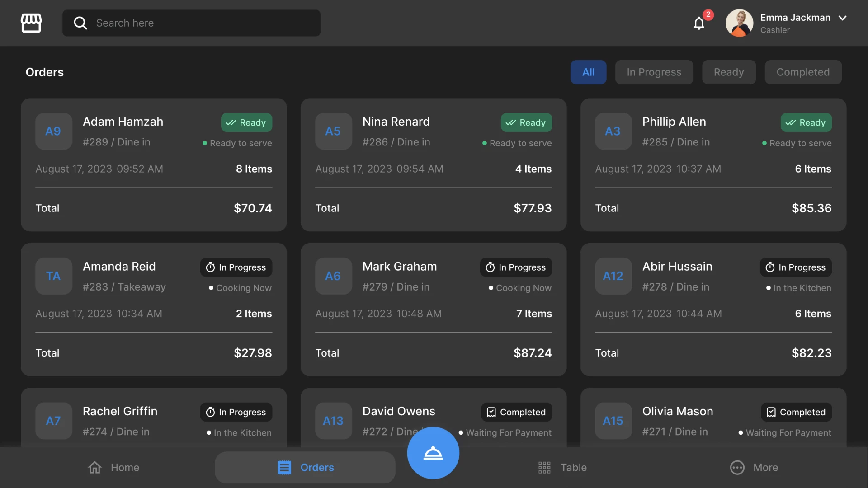Viewport: 868px width, 488px height.
Task: Click the Orders list icon
Action: 284,467
